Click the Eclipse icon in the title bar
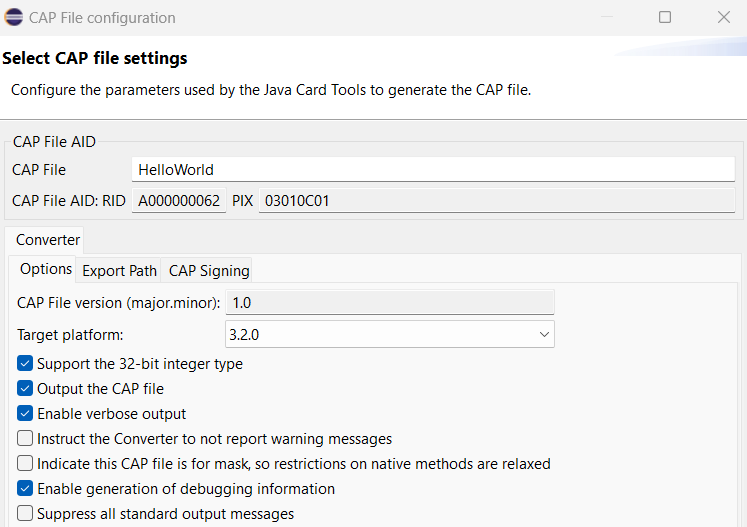The width and height of the screenshot is (747, 527). point(13,17)
